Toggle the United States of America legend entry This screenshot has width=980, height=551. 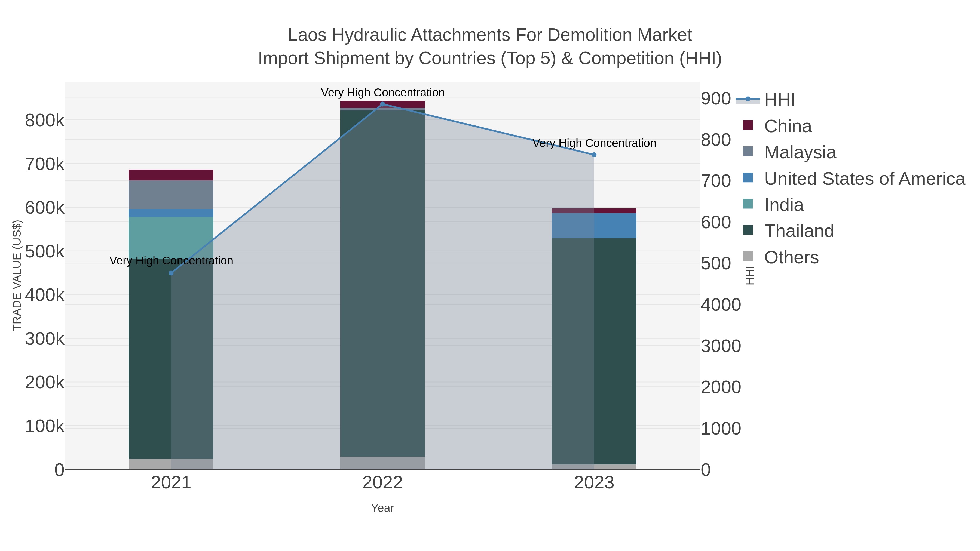[x=854, y=178]
